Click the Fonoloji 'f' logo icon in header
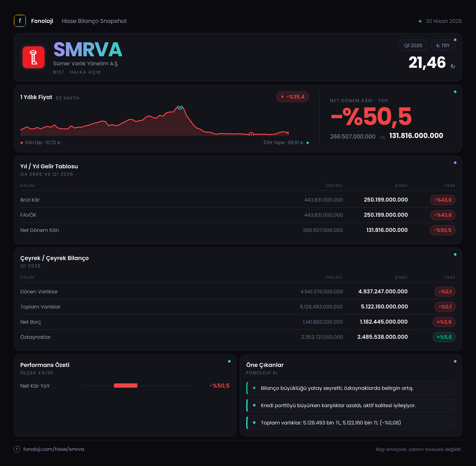Screen dimensions: 476x466 pyautogui.click(x=20, y=21)
